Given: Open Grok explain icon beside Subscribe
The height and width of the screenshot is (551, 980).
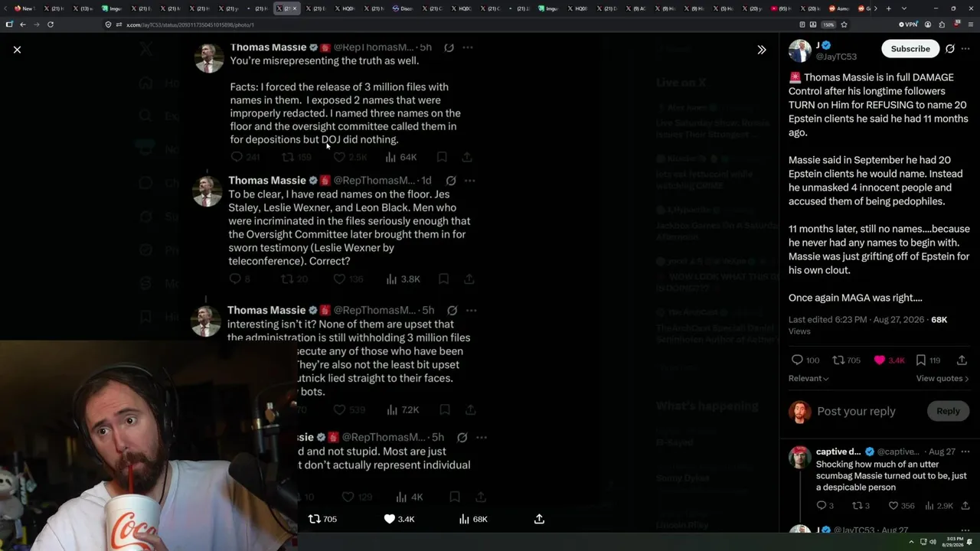Looking at the screenshot, I should coord(950,49).
